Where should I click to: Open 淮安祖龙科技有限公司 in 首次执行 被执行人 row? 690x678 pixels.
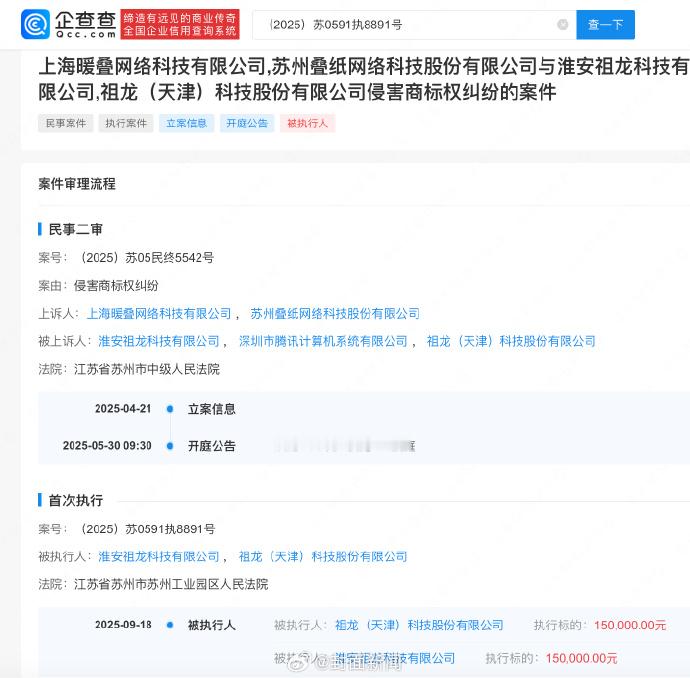pos(159,557)
